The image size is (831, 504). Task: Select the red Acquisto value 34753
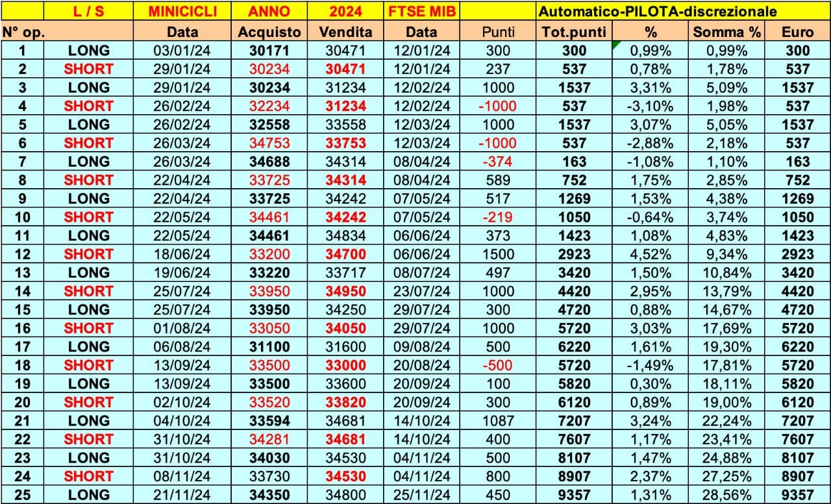(269, 143)
